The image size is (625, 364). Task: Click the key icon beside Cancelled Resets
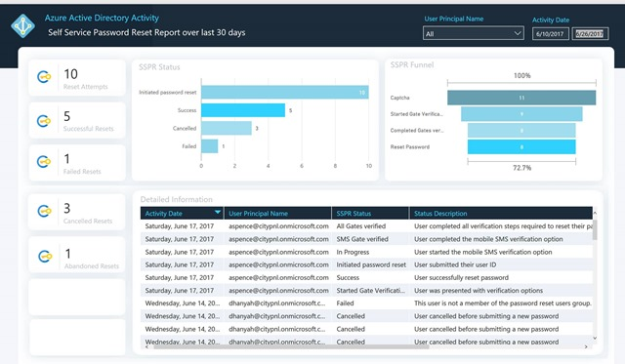(x=44, y=211)
